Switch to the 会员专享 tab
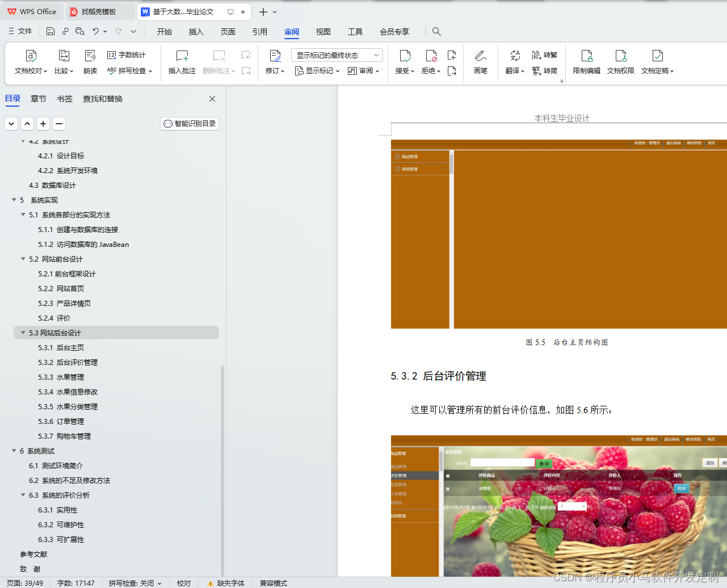The height and width of the screenshot is (588, 727). [394, 32]
